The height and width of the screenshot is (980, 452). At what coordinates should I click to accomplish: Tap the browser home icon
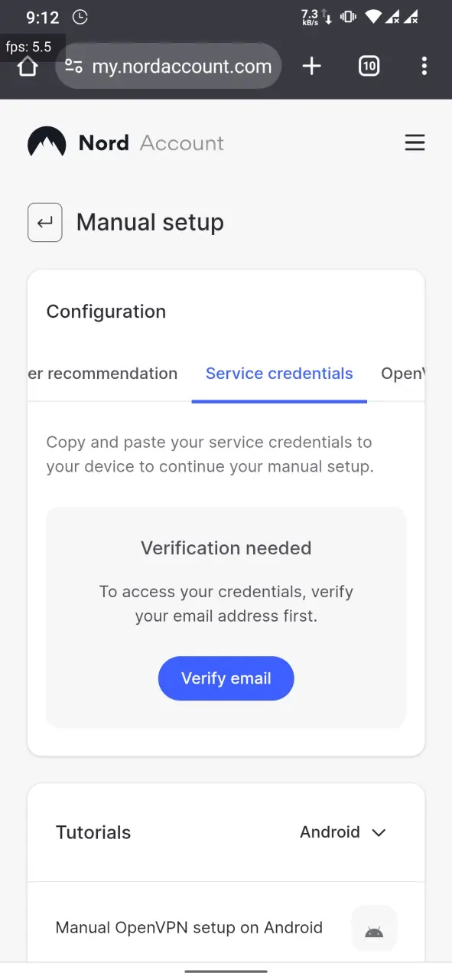28,67
